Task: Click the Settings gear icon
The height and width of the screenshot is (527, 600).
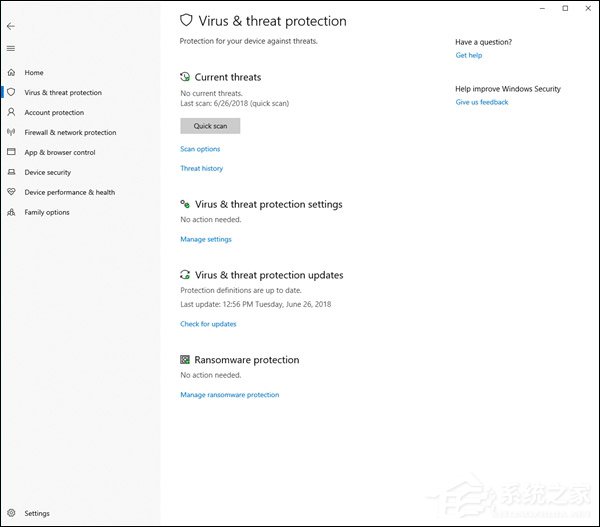Action: coord(11,513)
